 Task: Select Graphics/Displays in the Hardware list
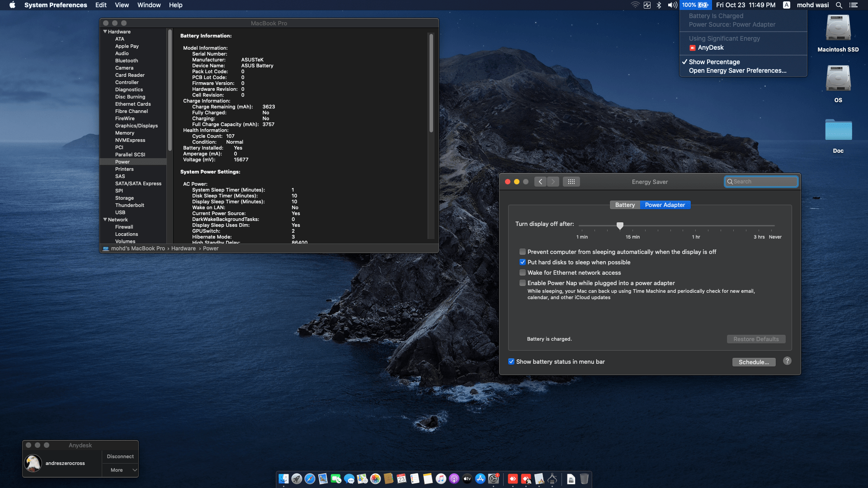(x=137, y=126)
